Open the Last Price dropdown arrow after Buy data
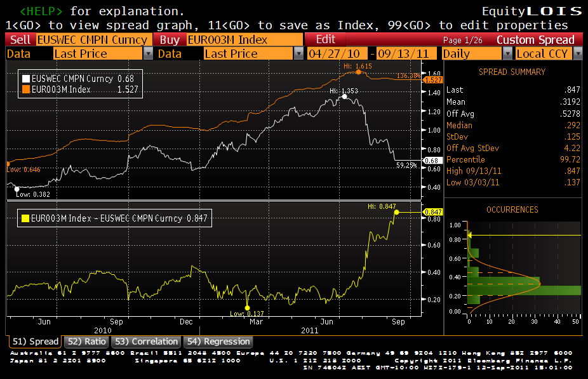Image resolution: width=588 pixels, height=379 pixels. click(x=298, y=53)
